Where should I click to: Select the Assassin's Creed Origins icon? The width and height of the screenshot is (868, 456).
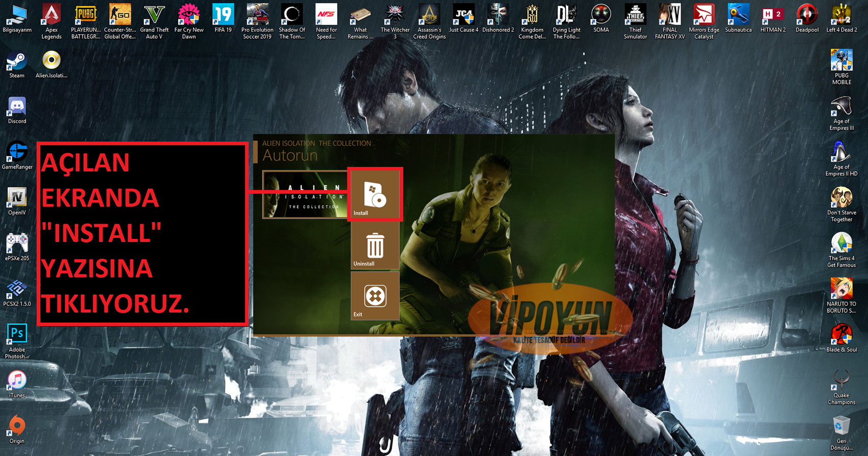[429, 21]
